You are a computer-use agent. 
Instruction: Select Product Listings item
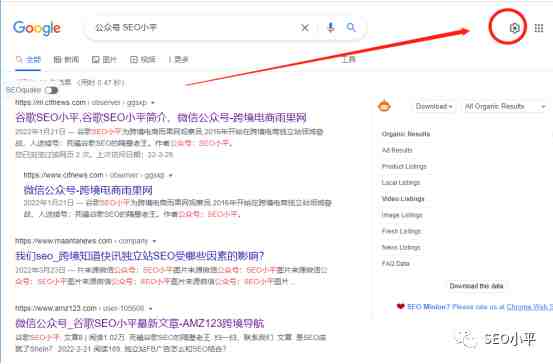click(404, 166)
